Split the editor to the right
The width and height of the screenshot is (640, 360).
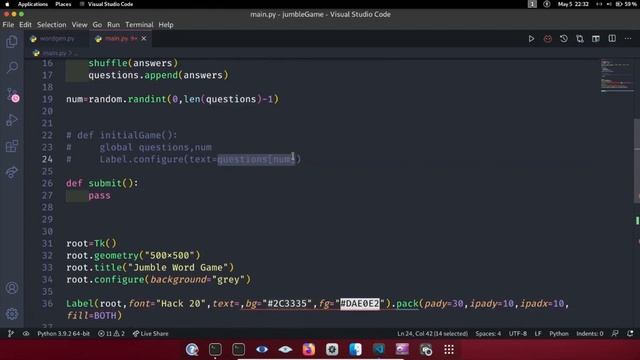click(612, 39)
